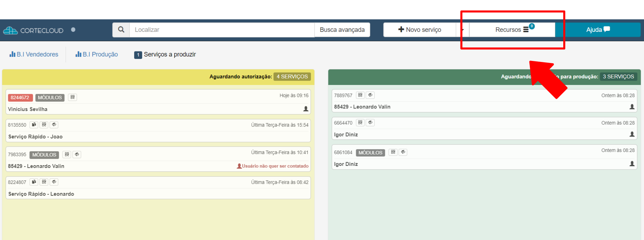Click copy icon on service 8224807

tap(34, 182)
